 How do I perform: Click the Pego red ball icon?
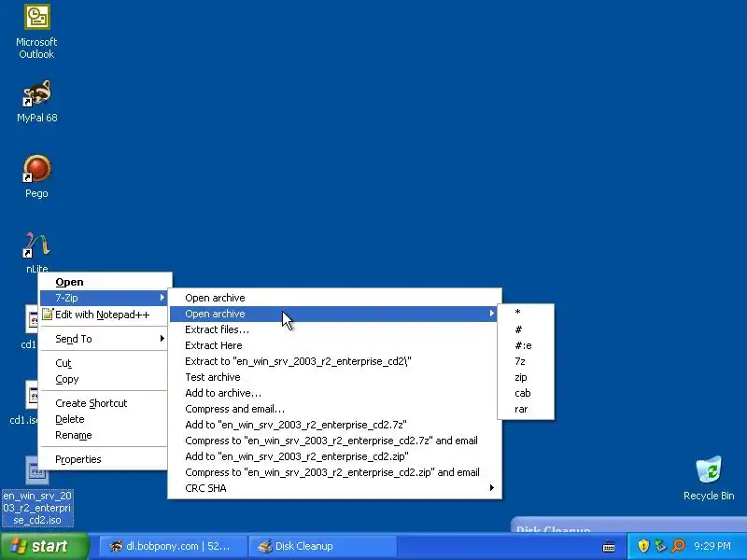[36, 169]
